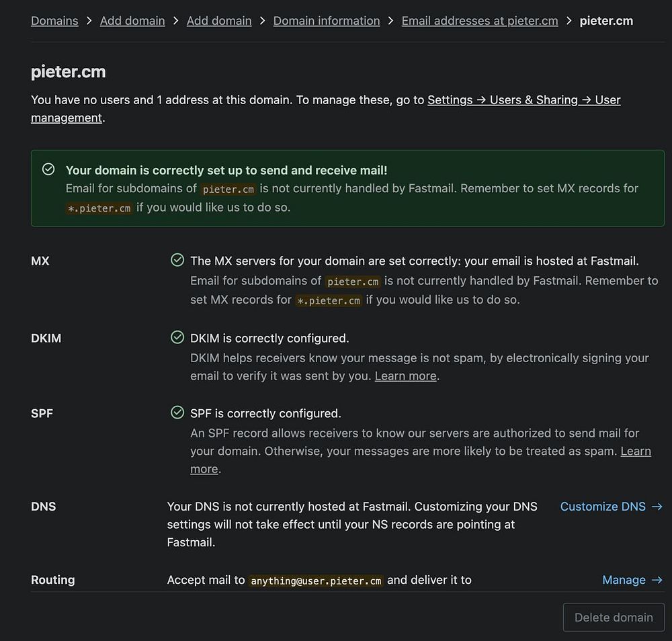Click the success banner checkmark icon
The image size is (672, 641).
[48, 169]
